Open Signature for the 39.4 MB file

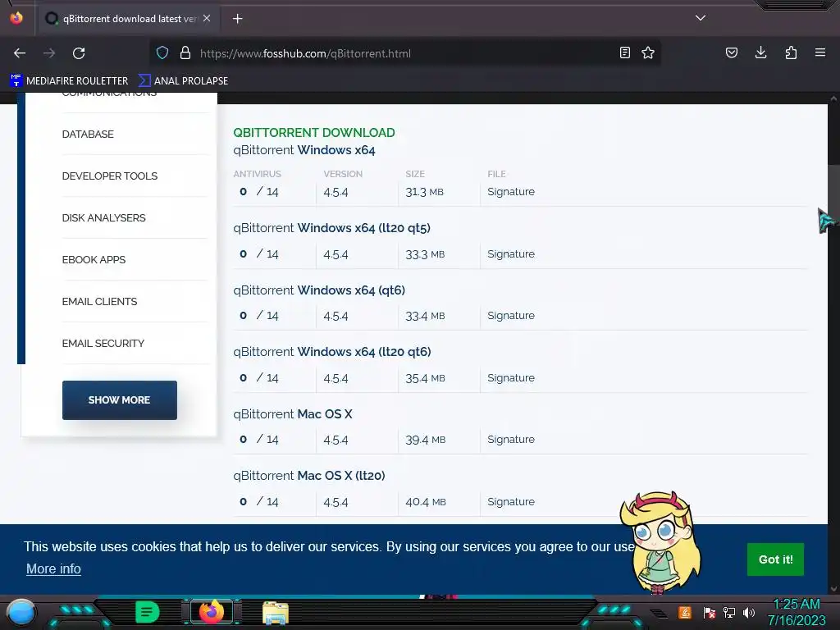coord(511,440)
